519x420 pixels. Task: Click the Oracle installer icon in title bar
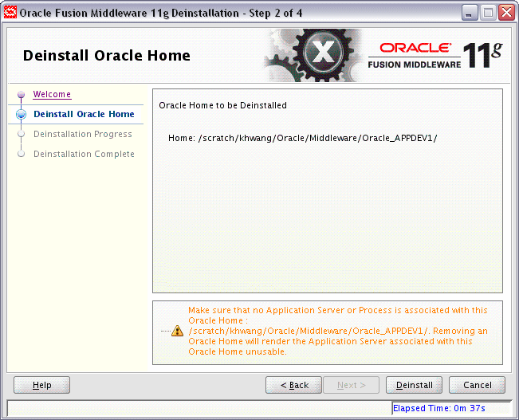(x=10, y=13)
